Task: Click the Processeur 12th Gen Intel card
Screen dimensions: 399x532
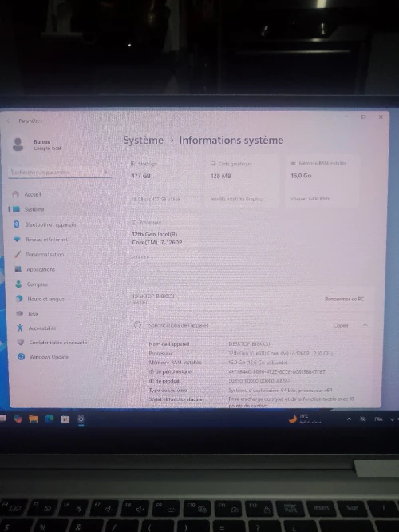Action: [x=164, y=240]
